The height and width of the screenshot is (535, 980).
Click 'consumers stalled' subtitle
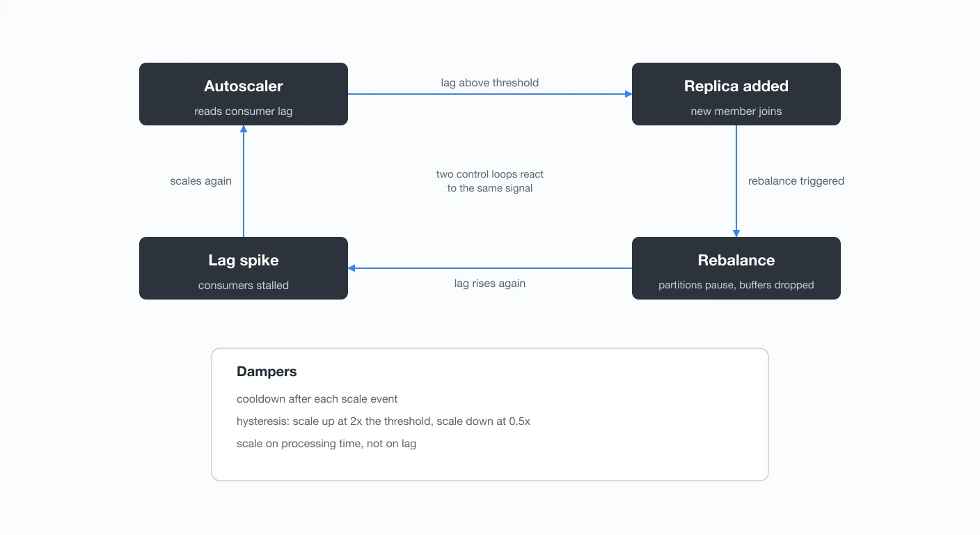click(244, 286)
